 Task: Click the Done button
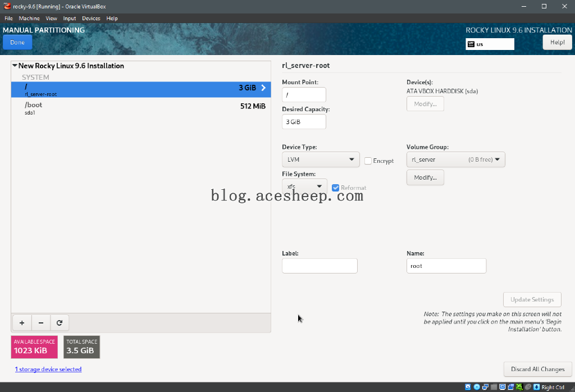(17, 42)
